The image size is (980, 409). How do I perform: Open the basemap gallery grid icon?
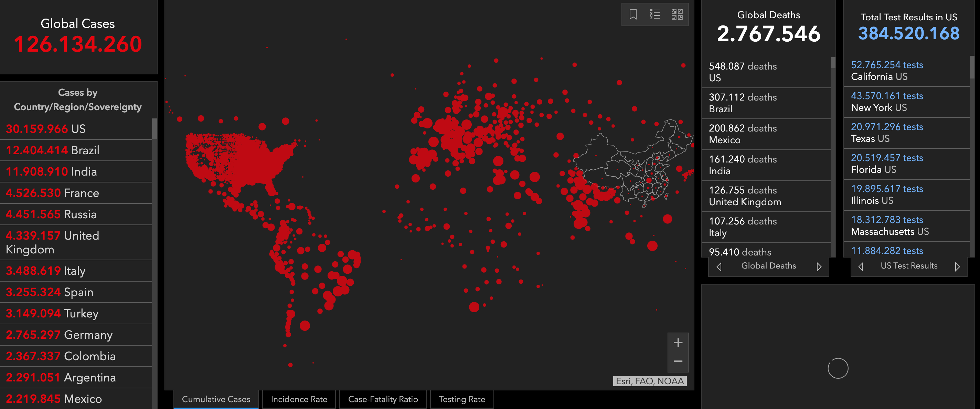click(x=677, y=14)
